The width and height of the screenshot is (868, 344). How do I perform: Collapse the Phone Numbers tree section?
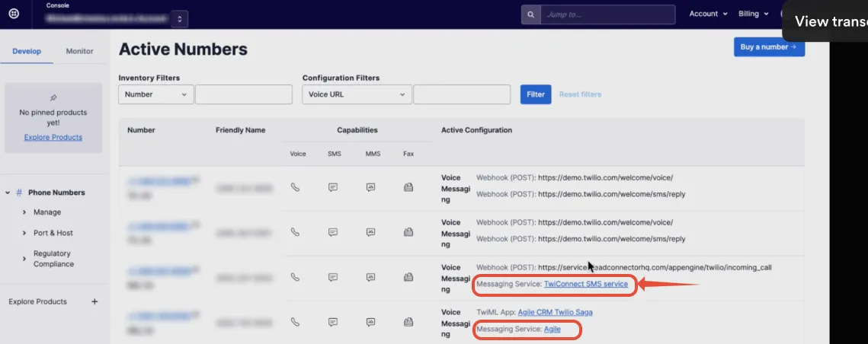(8, 193)
